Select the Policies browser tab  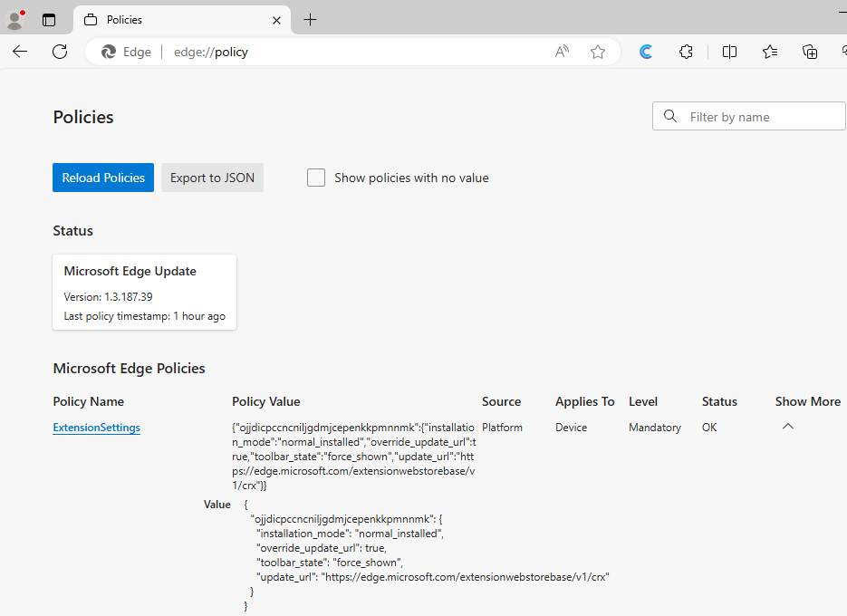coord(183,20)
